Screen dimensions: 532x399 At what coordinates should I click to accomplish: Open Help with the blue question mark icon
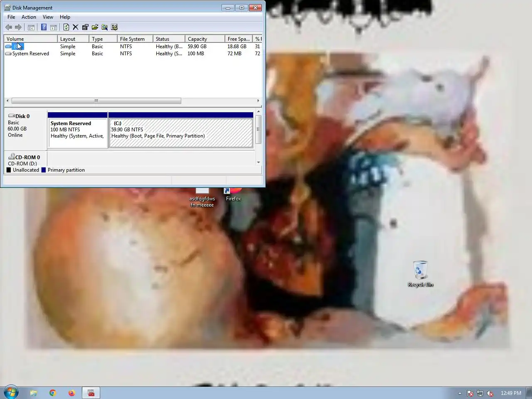coord(44,27)
